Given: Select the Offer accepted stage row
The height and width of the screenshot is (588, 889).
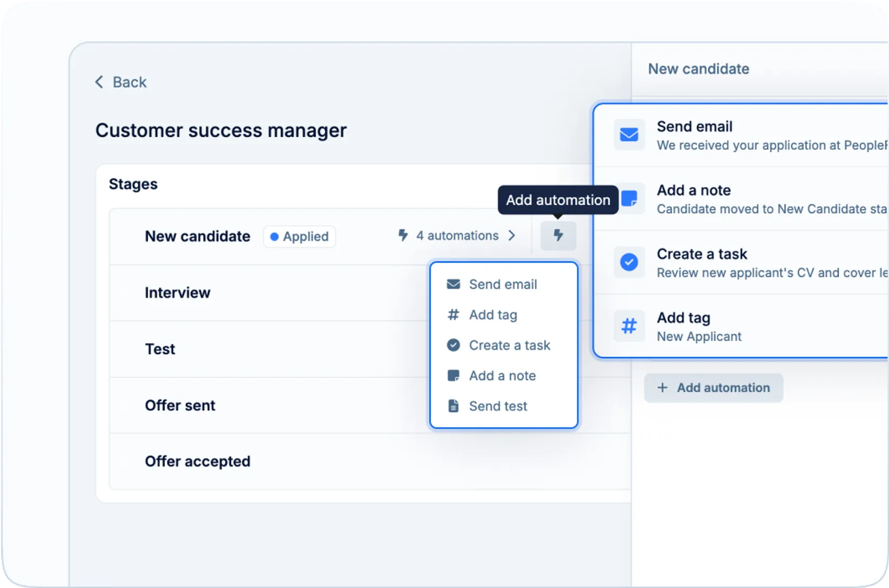Looking at the screenshot, I should coord(198,462).
